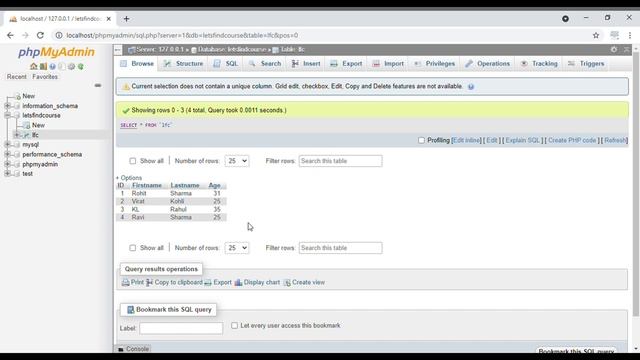Click Create PHP code link
The height and width of the screenshot is (360, 640).
point(572,140)
